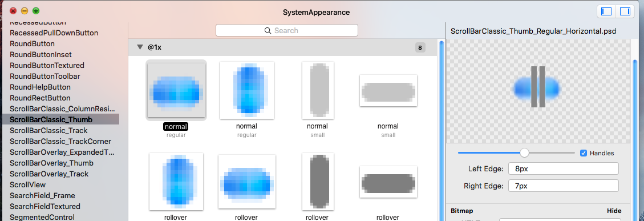
Task: Click the right gray handle bar in preview
Action: point(542,87)
